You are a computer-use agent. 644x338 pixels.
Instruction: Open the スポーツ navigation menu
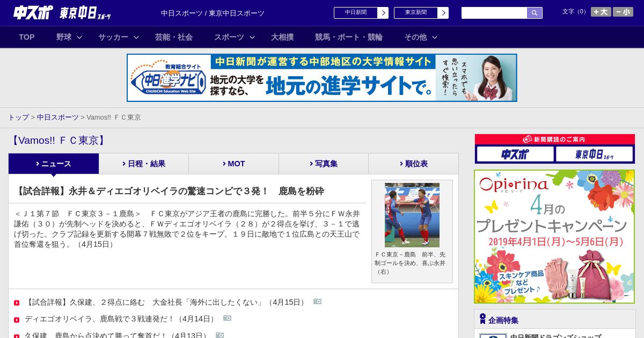tap(229, 37)
